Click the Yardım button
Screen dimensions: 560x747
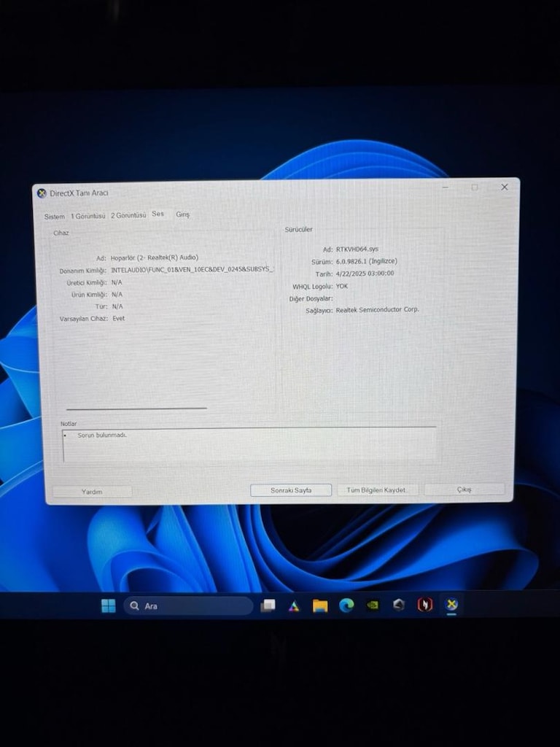click(92, 492)
